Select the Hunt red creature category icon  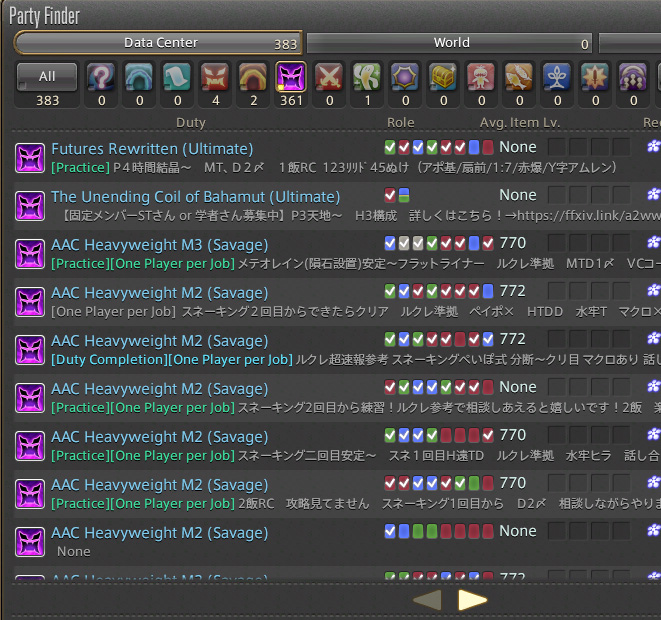pos(481,77)
